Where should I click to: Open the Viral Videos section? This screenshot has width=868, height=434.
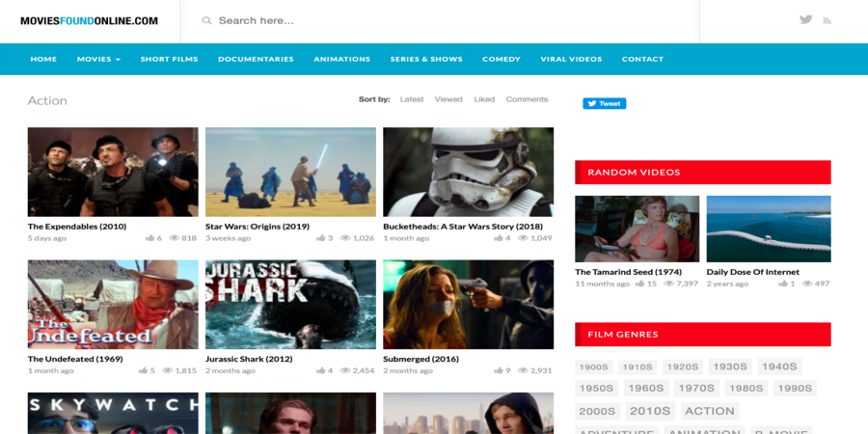[571, 59]
